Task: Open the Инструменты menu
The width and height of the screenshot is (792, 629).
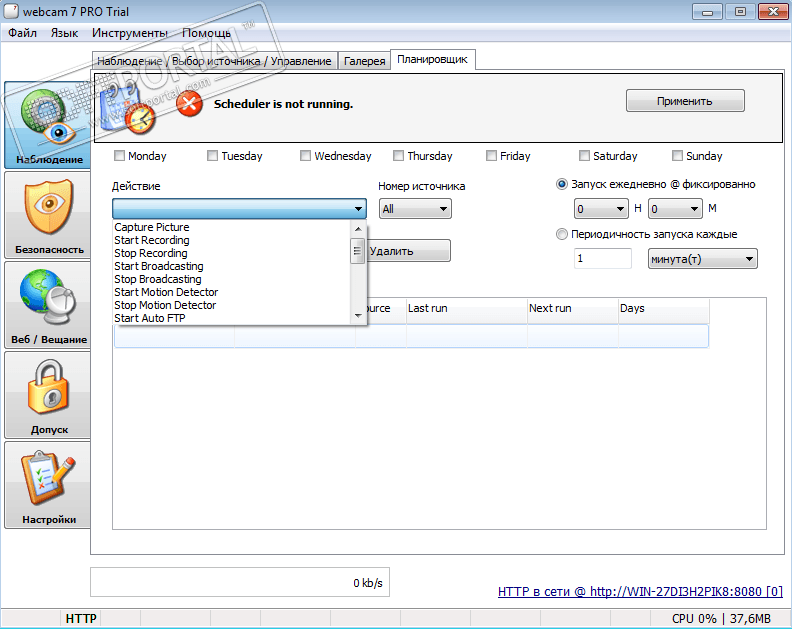Action: (130, 33)
